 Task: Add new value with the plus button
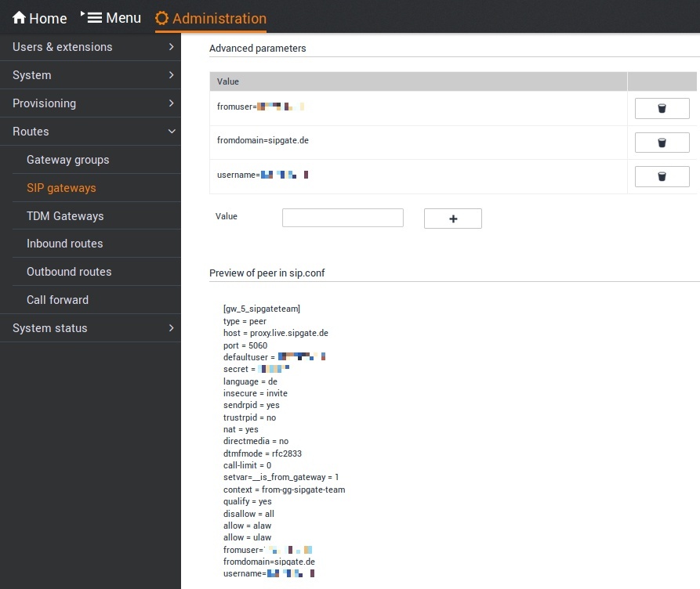tap(452, 219)
